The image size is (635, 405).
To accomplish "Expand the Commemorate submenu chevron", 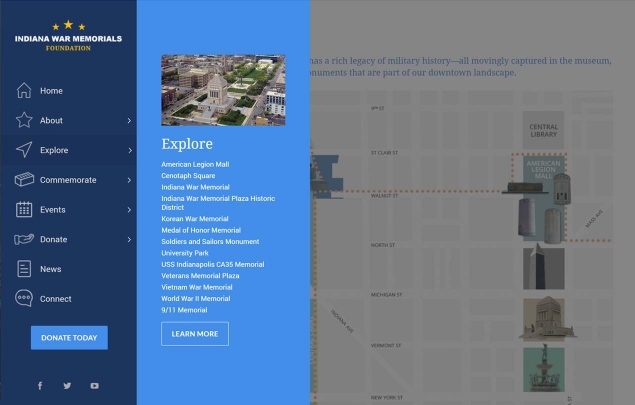I will click(x=129, y=180).
